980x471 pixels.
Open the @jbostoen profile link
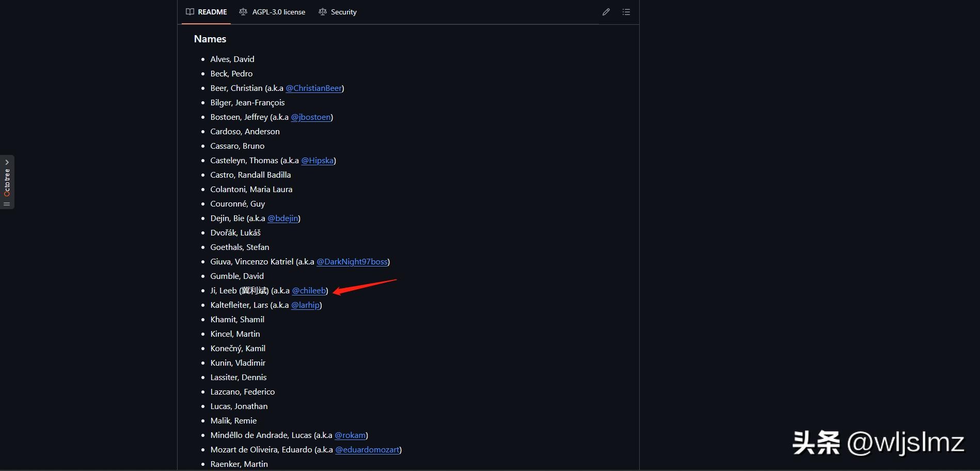pyautogui.click(x=310, y=117)
